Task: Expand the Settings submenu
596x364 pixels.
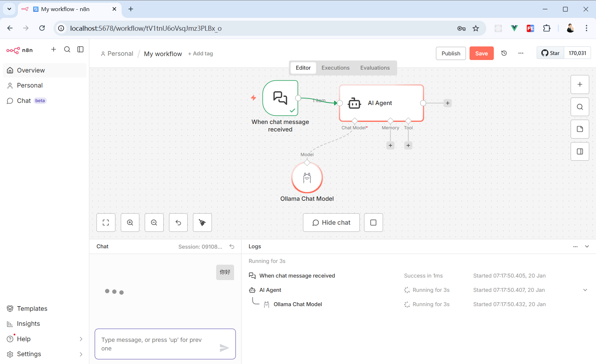Action: point(81,354)
